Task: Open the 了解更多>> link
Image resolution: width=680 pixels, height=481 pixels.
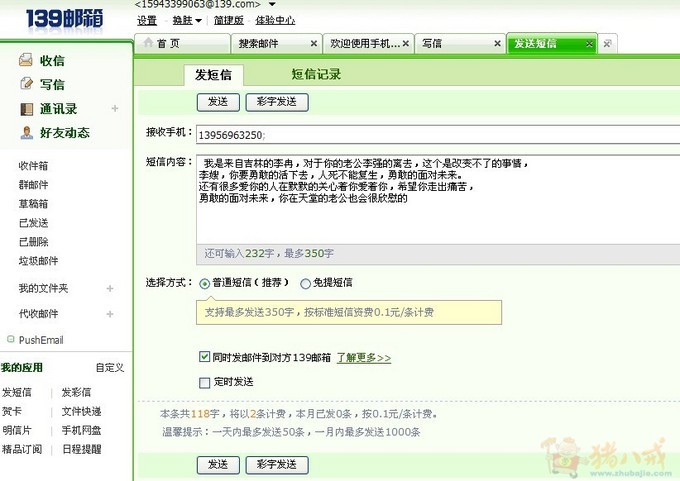Action: pos(364,358)
